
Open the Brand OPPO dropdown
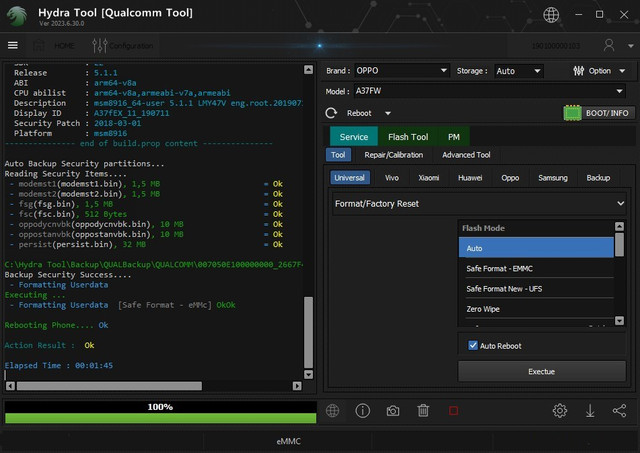[x=402, y=71]
